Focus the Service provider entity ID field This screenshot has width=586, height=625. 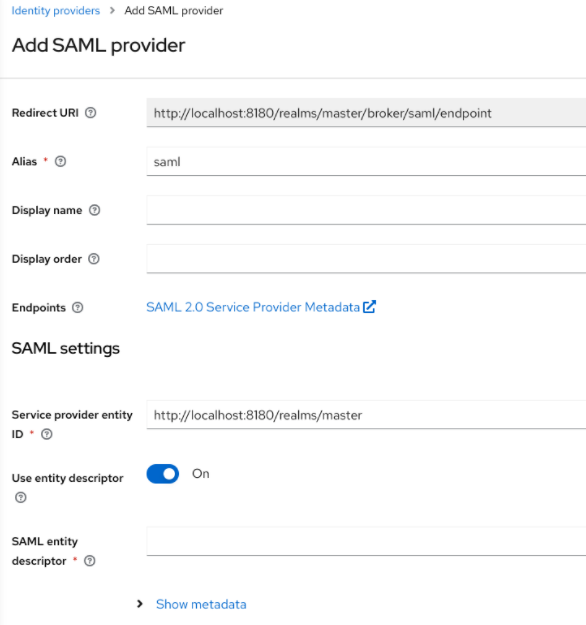tap(366, 415)
